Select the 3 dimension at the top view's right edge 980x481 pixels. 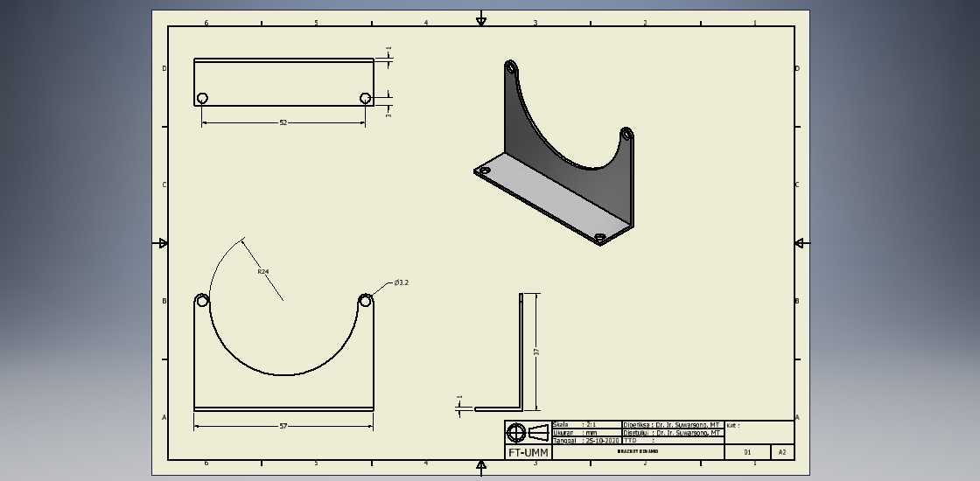click(388, 115)
